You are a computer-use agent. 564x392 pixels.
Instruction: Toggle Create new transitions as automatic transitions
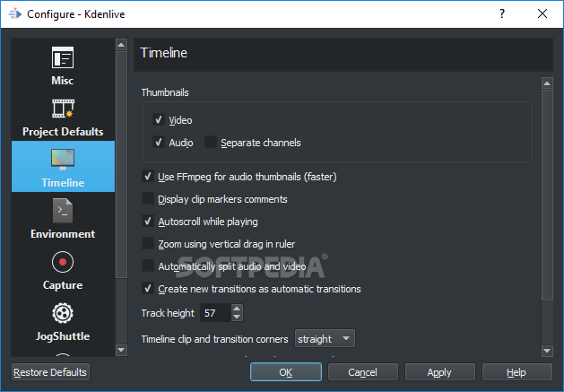pyautogui.click(x=148, y=288)
